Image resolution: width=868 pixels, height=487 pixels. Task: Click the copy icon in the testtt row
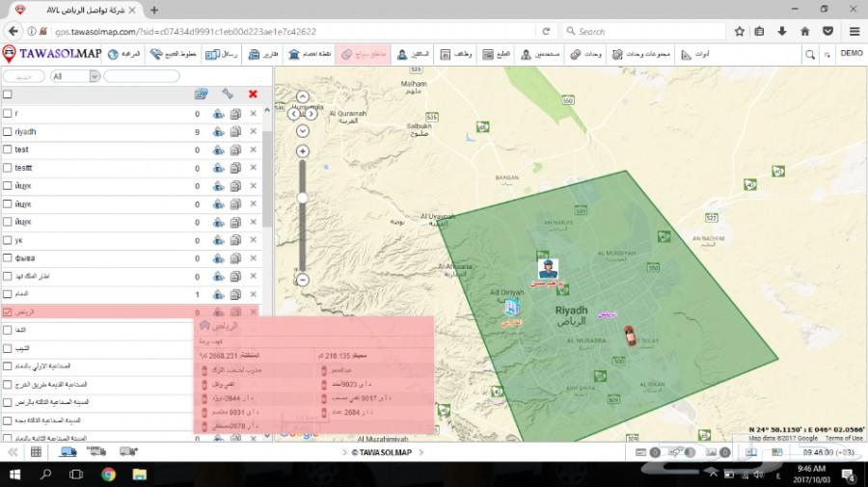pyautogui.click(x=235, y=168)
